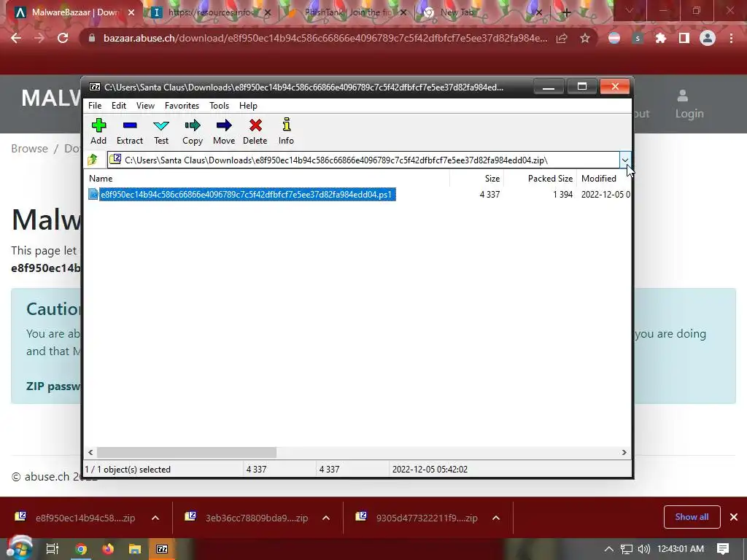747x560 pixels.
Task: Reload the page in Chrome
Action: (x=63, y=38)
